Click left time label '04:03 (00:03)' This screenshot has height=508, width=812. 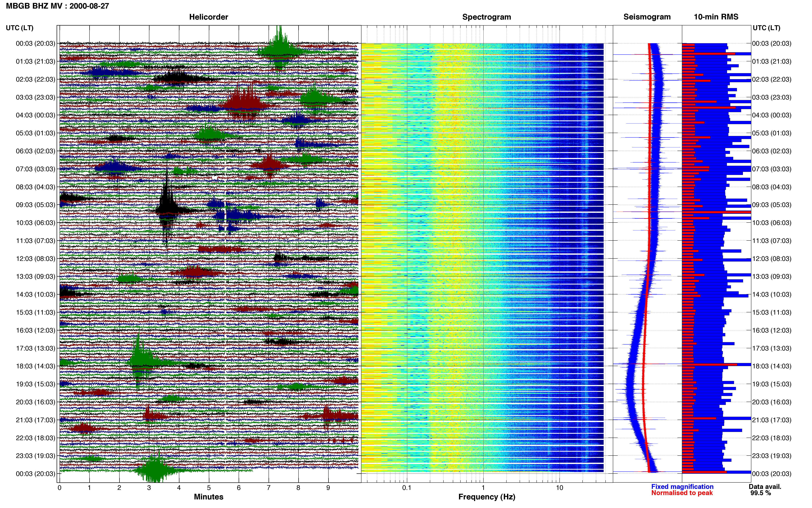coord(35,115)
